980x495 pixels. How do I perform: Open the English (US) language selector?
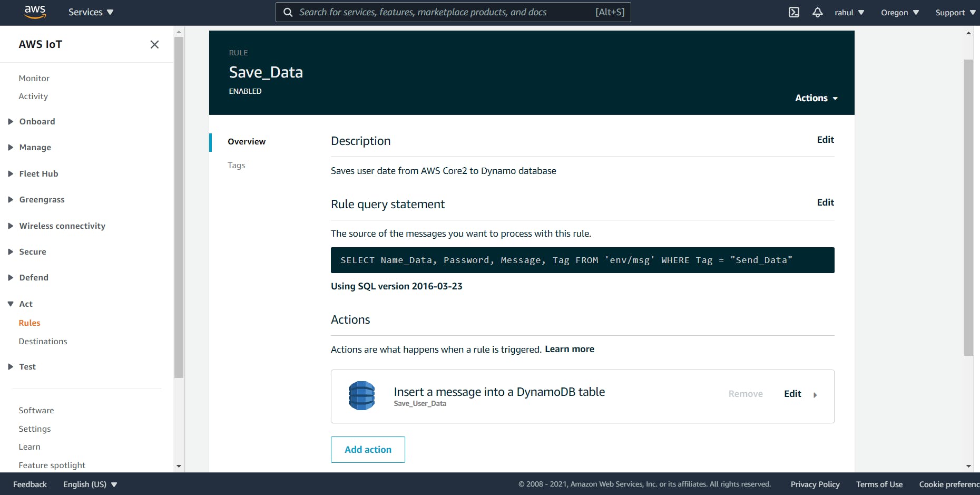click(90, 484)
